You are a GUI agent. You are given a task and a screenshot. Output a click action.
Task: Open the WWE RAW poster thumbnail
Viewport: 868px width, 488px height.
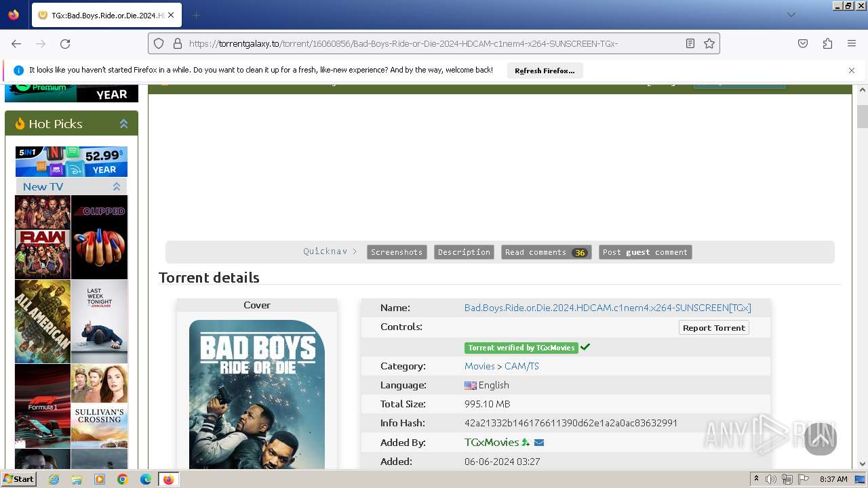tap(43, 237)
